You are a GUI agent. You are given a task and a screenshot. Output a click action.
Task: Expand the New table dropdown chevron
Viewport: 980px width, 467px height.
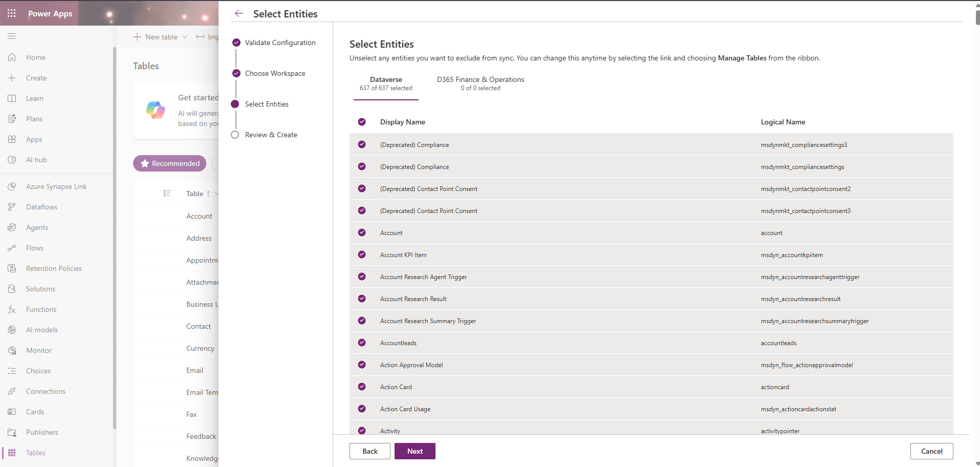[x=185, y=37]
